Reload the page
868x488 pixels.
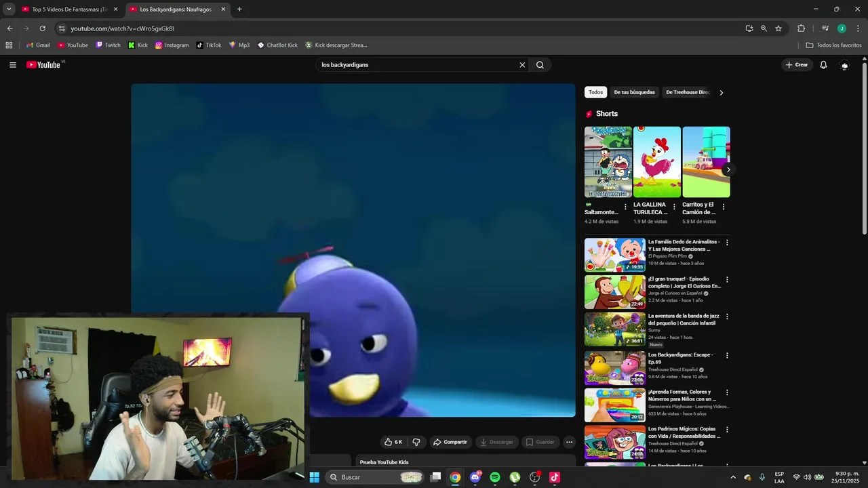click(42, 28)
